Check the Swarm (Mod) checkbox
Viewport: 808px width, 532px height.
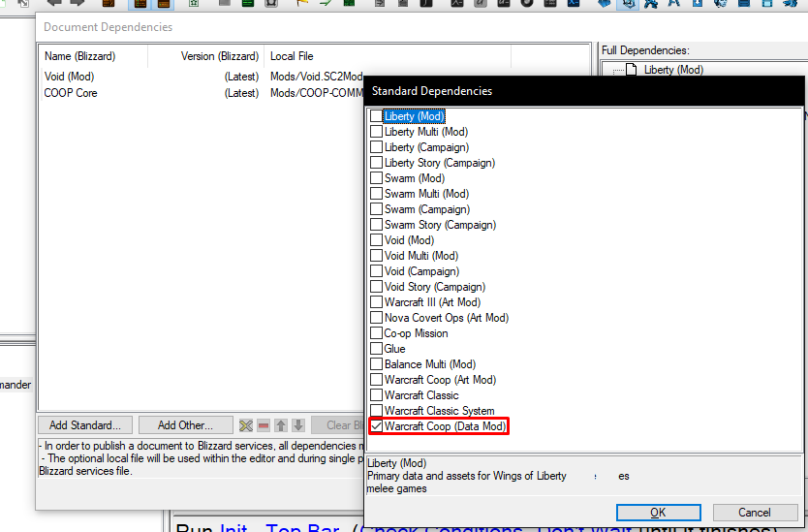[376, 178]
